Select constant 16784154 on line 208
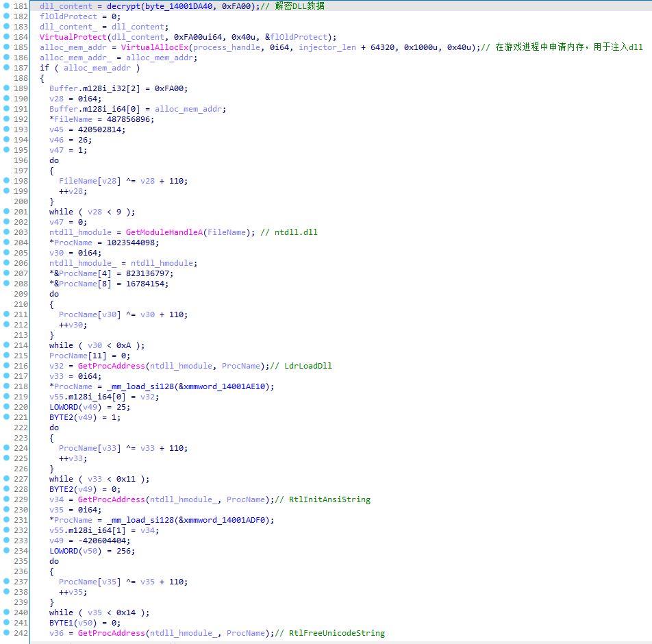 [x=145, y=284]
